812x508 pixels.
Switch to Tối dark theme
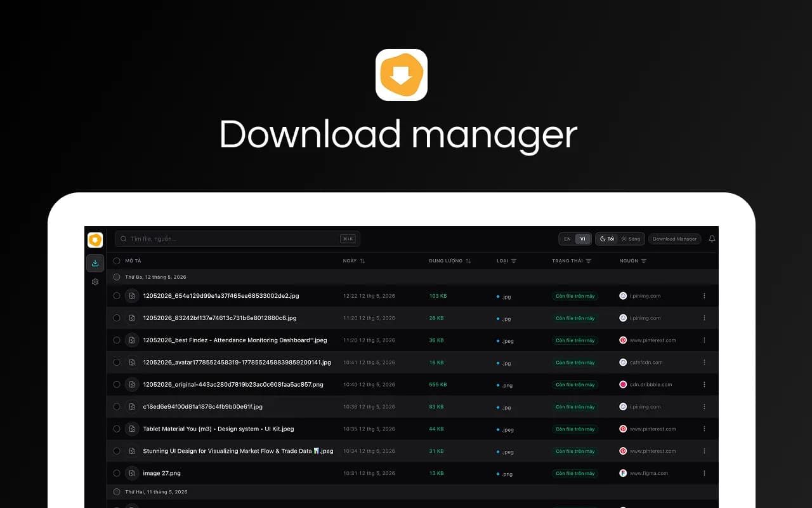click(x=607, y=239)
